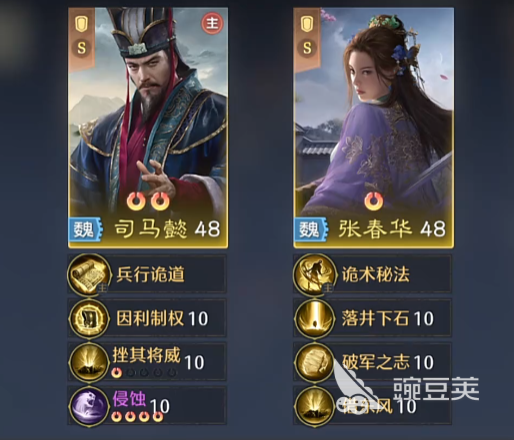The image size is (514, 440).
Task: Select the 司马懿 general portrait card
Action: click(148, 128)
